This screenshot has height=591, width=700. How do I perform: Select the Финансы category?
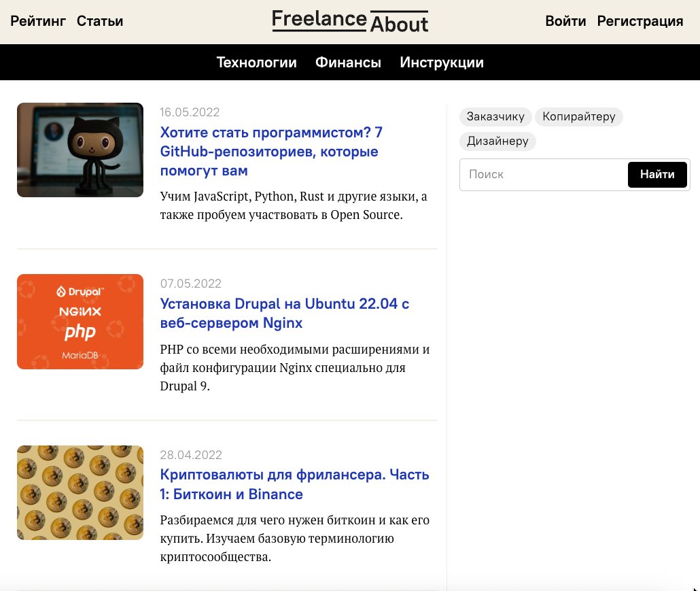coord(348,62)
